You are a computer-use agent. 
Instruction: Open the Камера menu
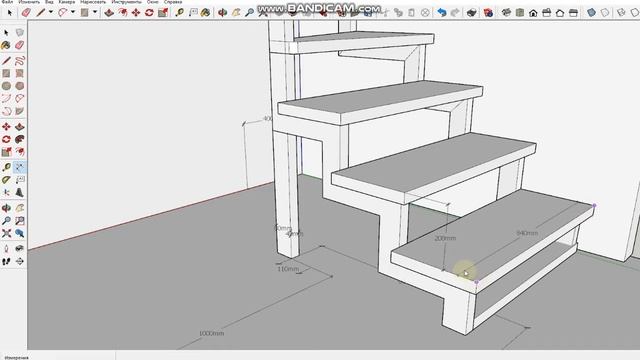coord(67,2)
